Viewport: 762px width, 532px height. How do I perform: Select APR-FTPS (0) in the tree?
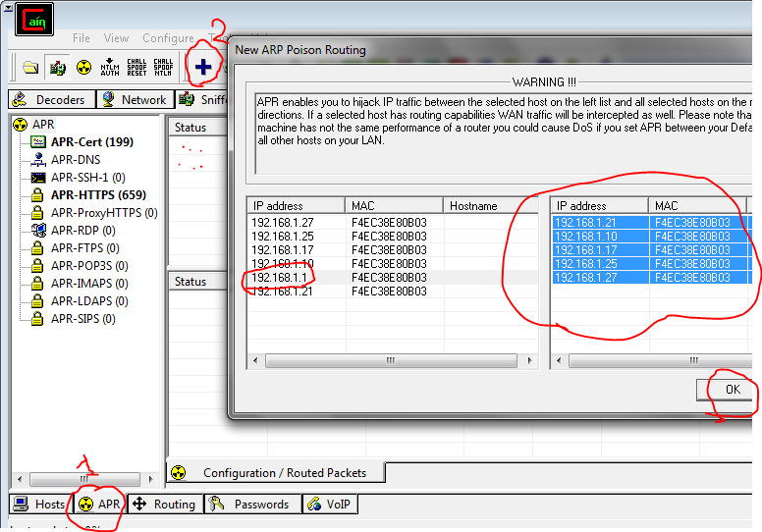(x=85, y=247)
